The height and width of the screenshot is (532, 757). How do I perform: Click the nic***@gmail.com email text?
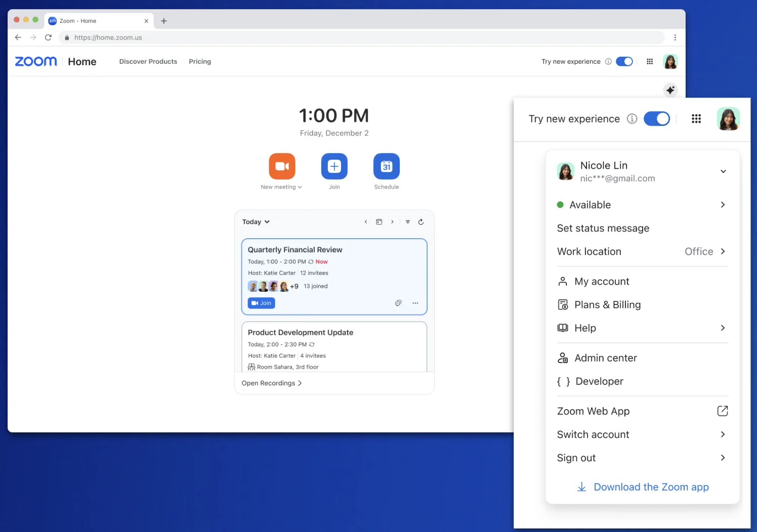pos(618,179)
